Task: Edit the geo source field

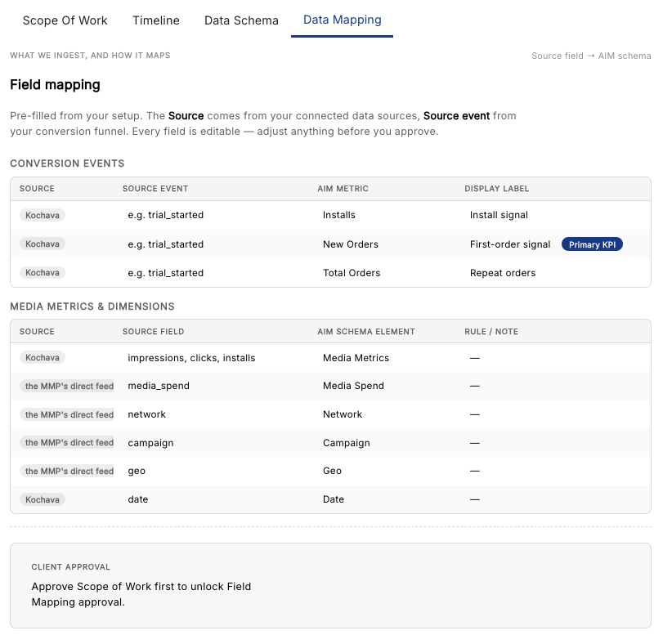Action: click(x=216, y=471)
